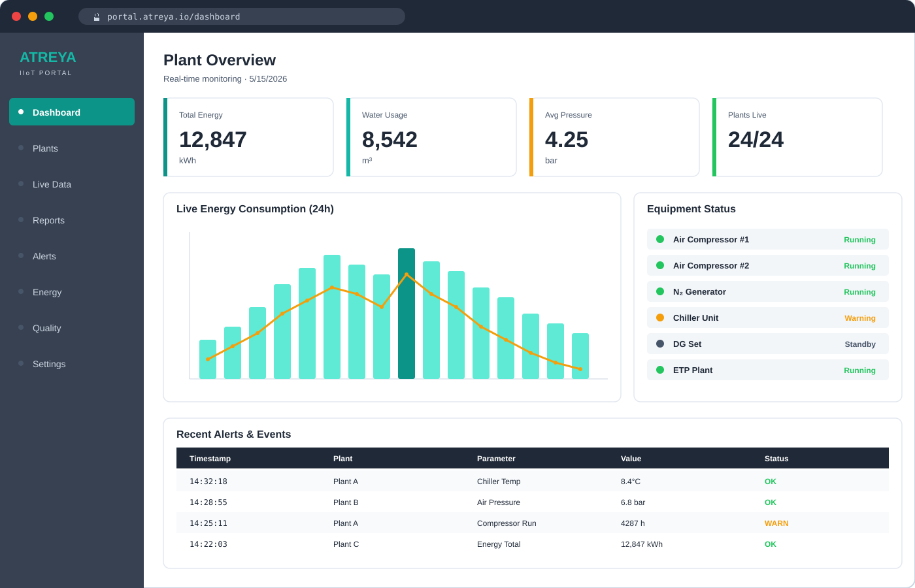915x588 pixels.
Task: Click Chiller Unit's Warning status
Action: (860, 318)
